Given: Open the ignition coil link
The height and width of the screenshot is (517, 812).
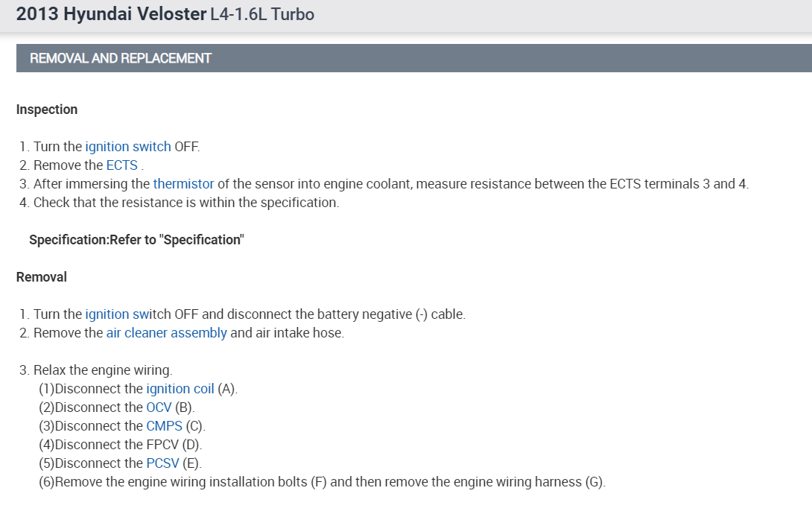Looking at the screenshot, I should click(x=180, y=389).
